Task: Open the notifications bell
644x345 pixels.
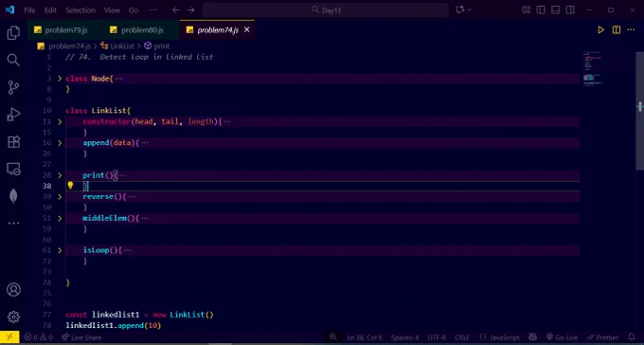Action: coord(632,337)
